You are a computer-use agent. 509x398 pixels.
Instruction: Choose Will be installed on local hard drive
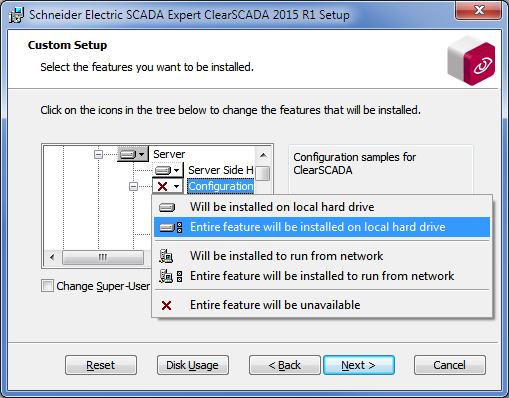[x=322, y=207]
